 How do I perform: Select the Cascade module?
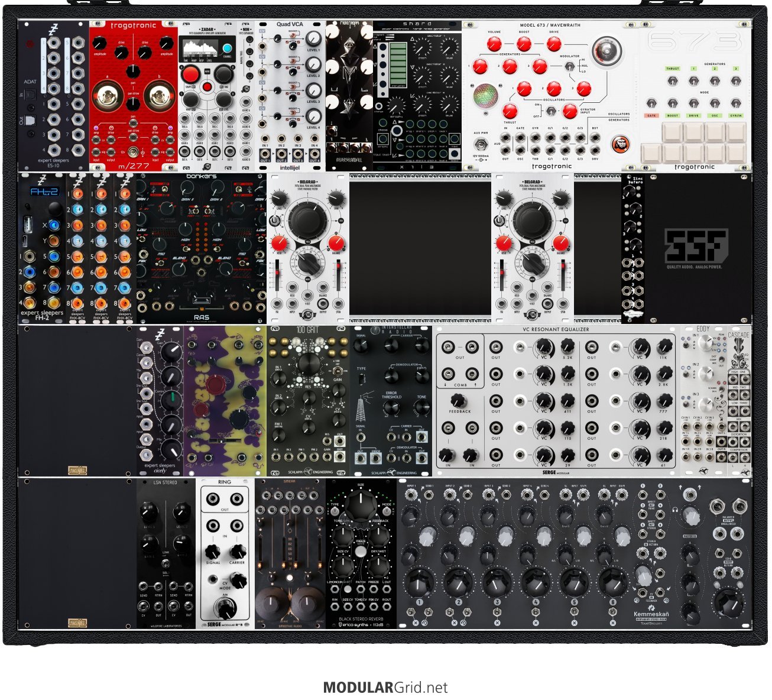tap(739, 401)
